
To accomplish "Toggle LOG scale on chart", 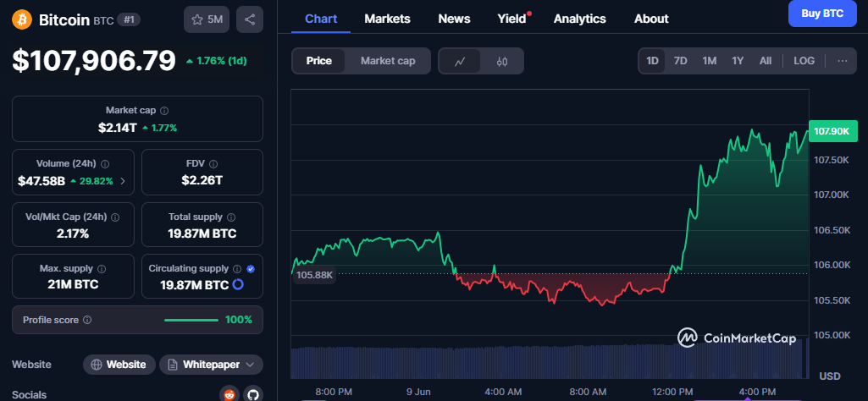I will click(804, 61).
